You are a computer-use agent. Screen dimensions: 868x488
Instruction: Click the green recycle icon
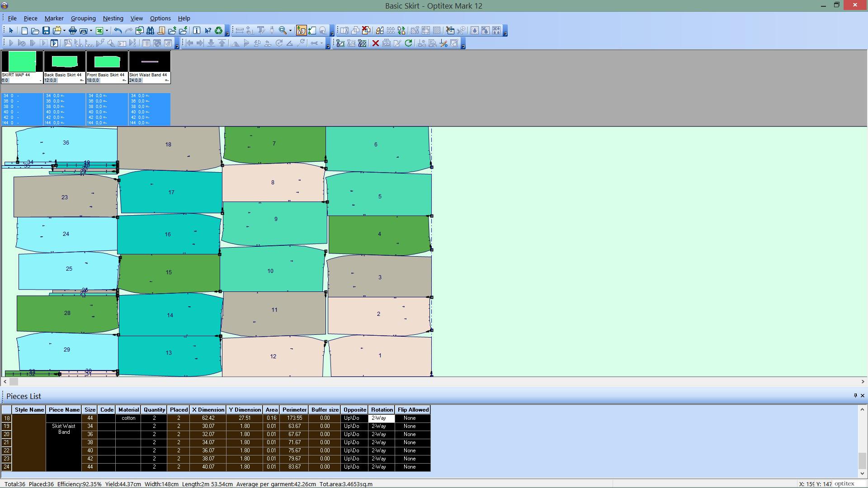(218, 31)
